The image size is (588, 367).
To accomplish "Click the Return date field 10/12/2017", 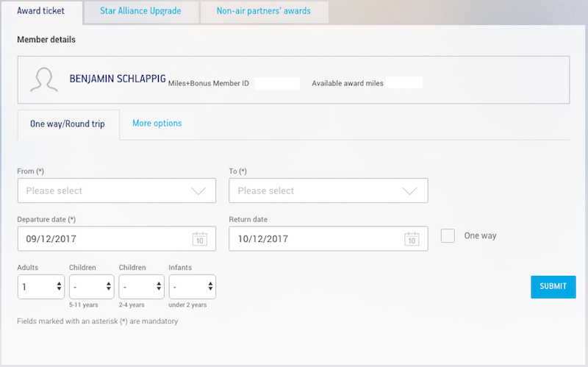I will pos(329,239).
